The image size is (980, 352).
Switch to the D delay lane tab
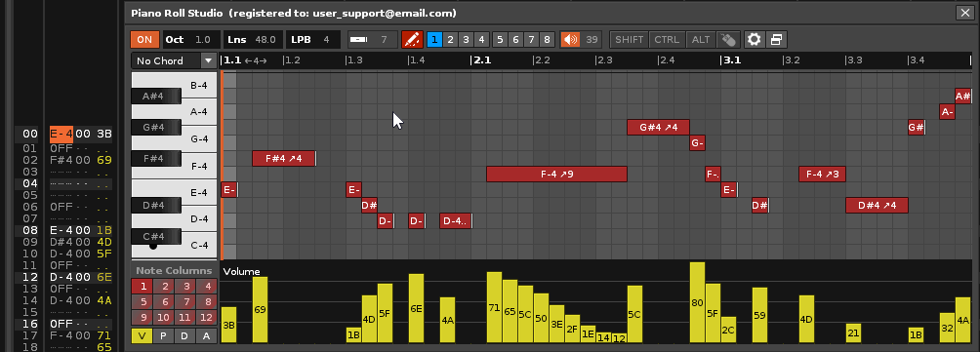click(185, 335)
